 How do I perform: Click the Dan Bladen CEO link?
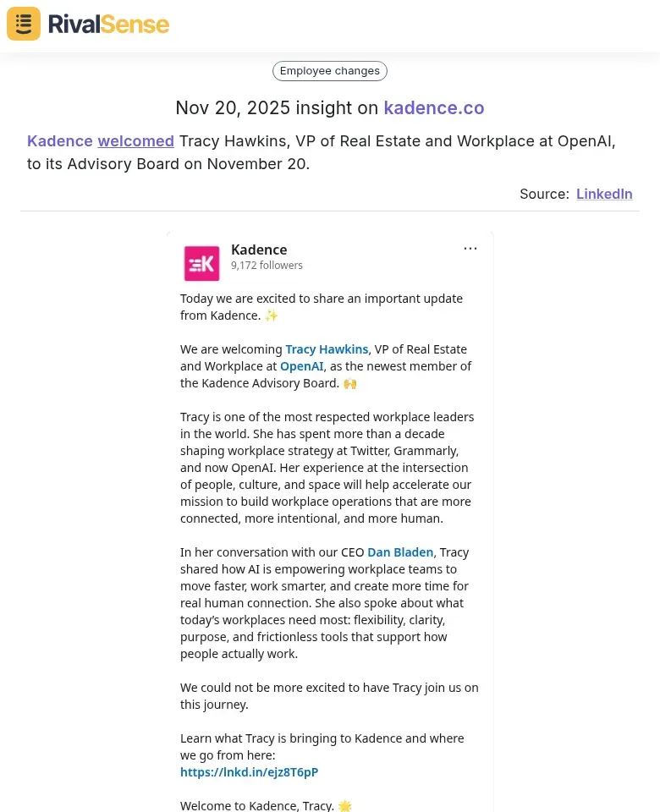click(x=400, y=551)
